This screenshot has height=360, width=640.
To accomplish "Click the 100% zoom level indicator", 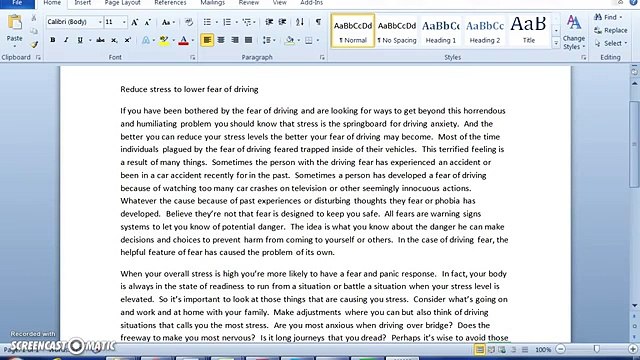I will 543,350.
